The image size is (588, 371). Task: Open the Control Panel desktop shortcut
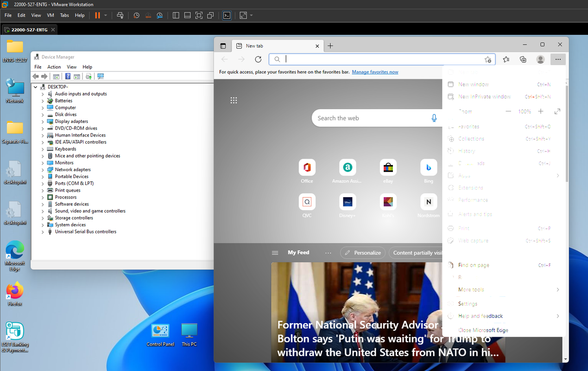tap(160, 335)
